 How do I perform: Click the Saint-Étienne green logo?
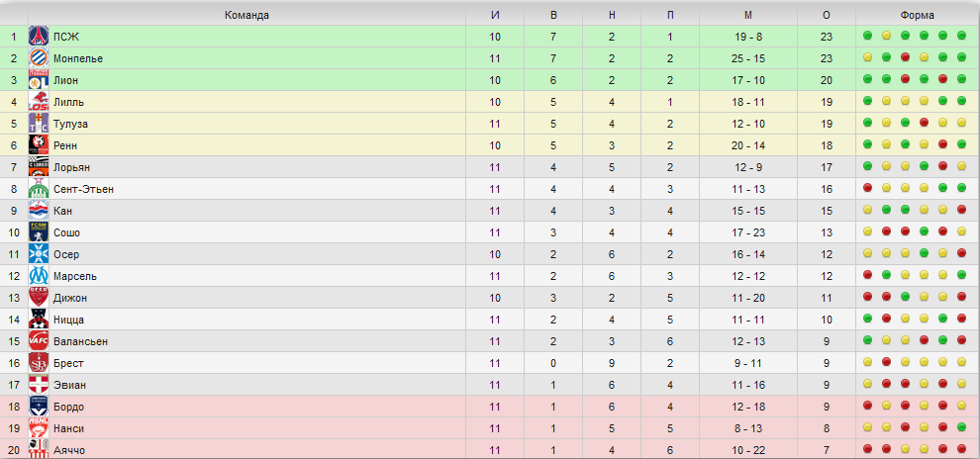(39, 189)
